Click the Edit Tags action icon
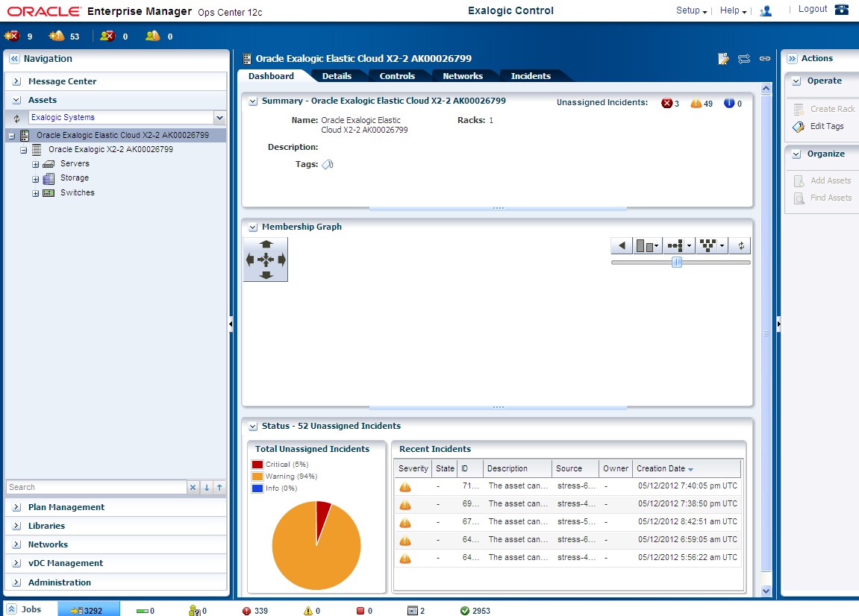Screen dimensions: 859x616 click(x=799, y=127)
